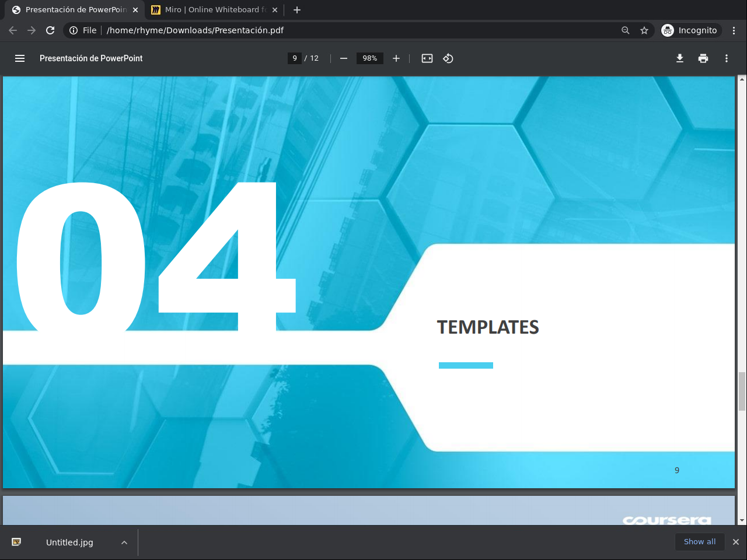
Task: Click the scrollbar up arrow
Action: (x=742, y=79)
